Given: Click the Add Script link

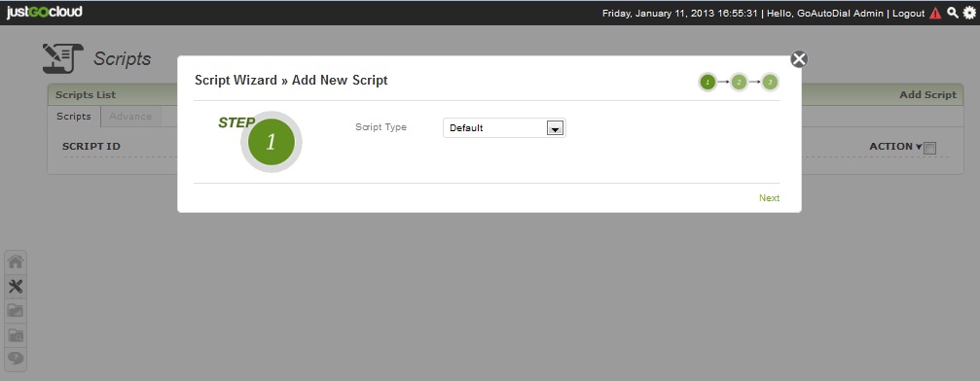Looking at the screenshot, I should click(927, 95).
